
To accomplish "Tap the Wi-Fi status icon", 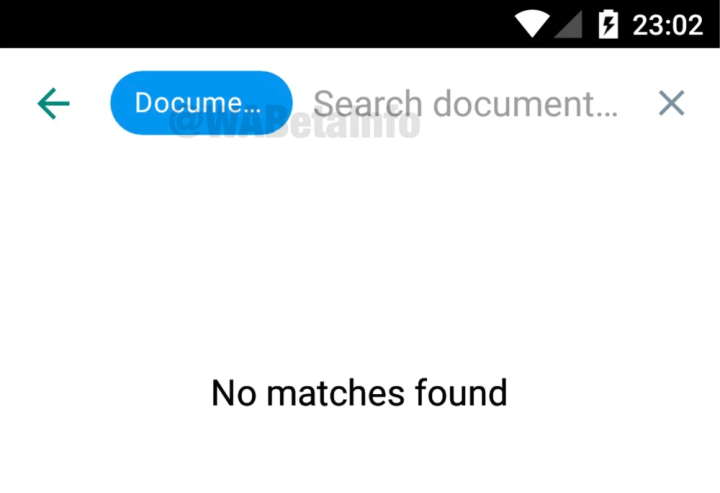I will click(532, 23).
